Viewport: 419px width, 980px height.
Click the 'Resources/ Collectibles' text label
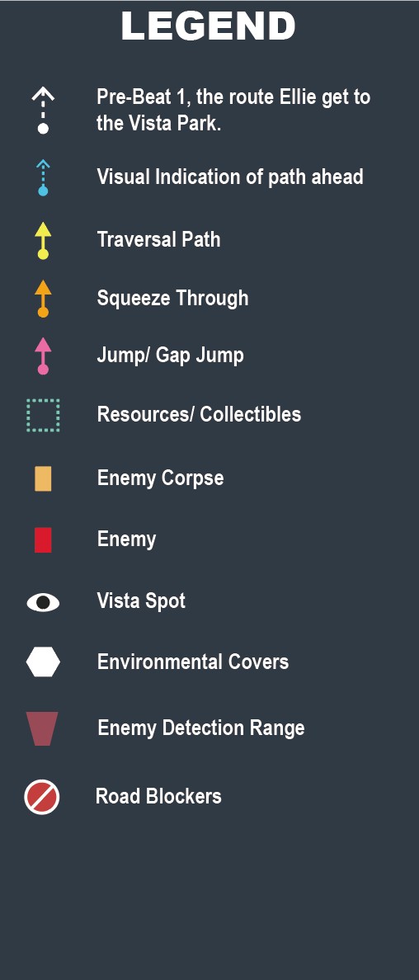click(x=199, y=414)
